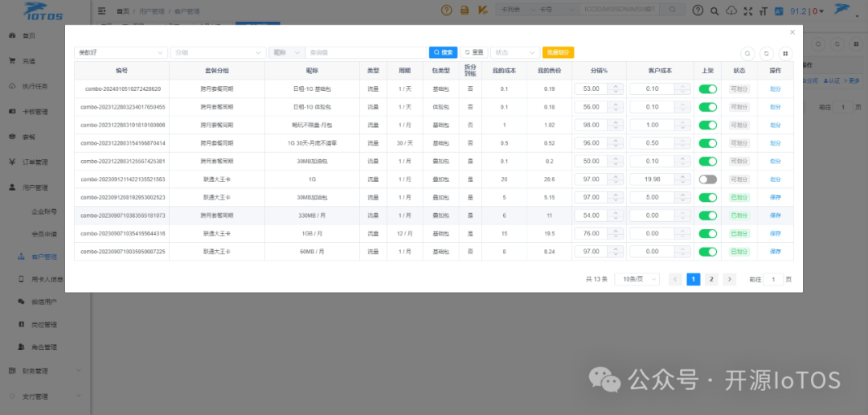Toggle fullscreen with the expand arrows icon
The width and height of the screenshot is (868, 415).
(x=748, y=10)
